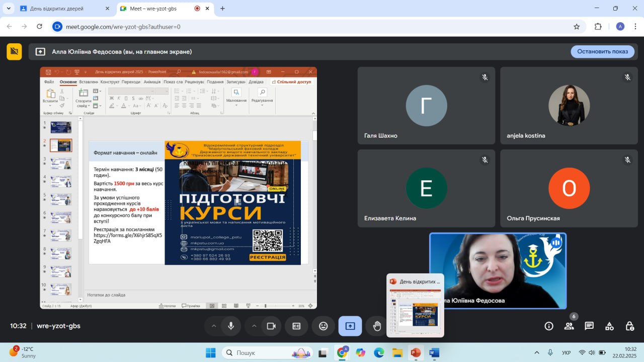Click the present screen button
The width and height of the screenshot is (644, 362).
click(x=350, y=326)
